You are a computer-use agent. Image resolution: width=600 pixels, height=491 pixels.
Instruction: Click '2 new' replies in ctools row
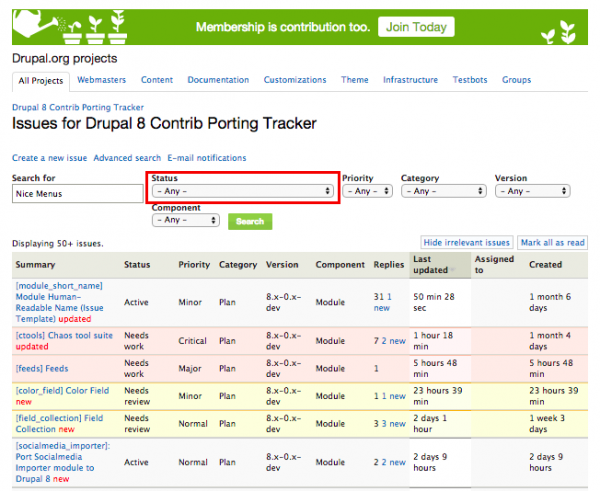[393, 341]
